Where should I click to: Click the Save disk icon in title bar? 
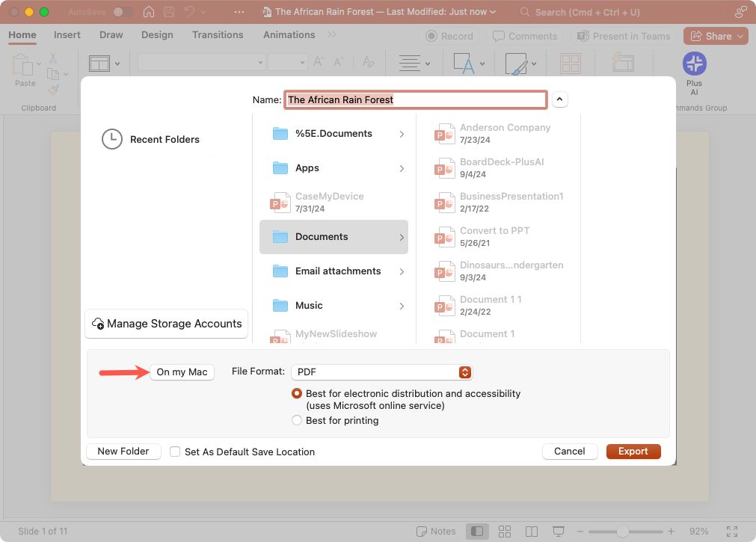(x=169, y=12)
